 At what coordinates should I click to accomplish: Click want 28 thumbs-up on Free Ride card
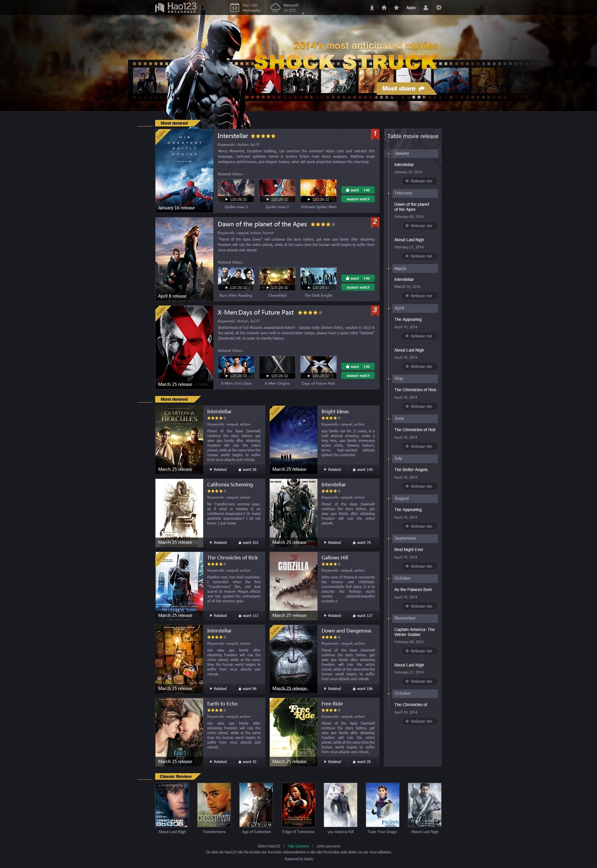pos(362,761)
